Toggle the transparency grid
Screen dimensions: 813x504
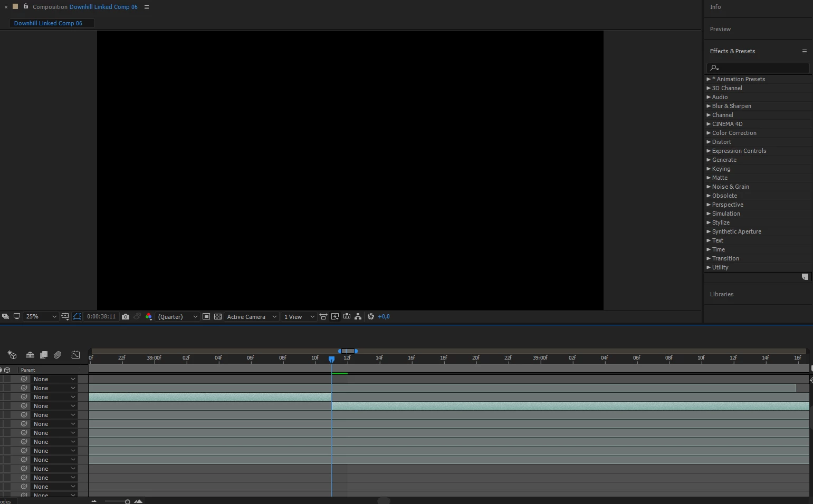coord(218,316)
